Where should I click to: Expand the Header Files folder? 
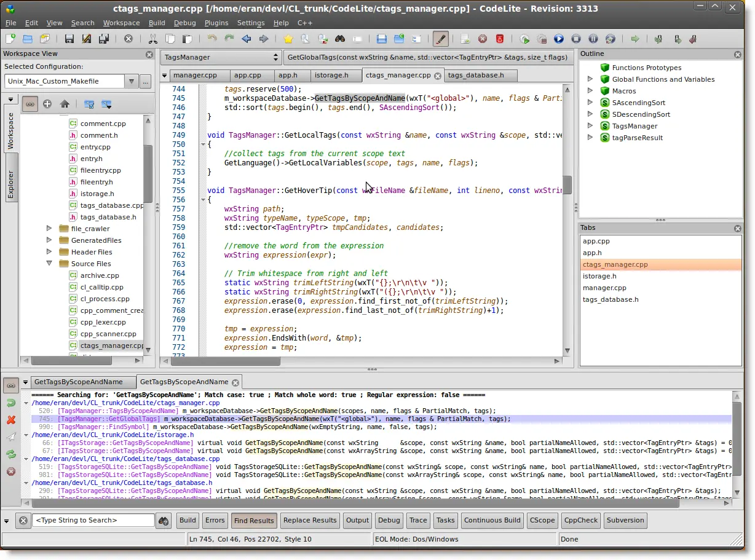[49, 252]
